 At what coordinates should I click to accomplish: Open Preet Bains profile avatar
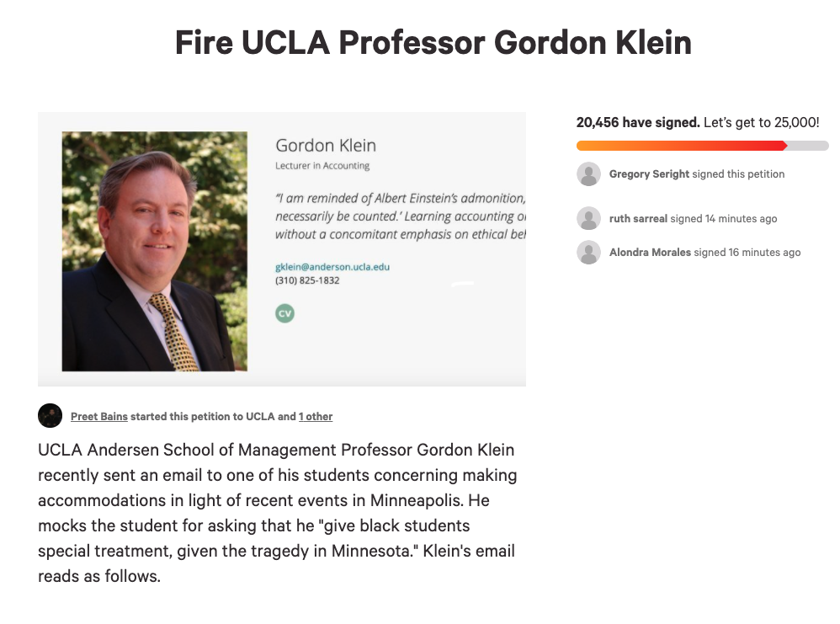[50, 415]
